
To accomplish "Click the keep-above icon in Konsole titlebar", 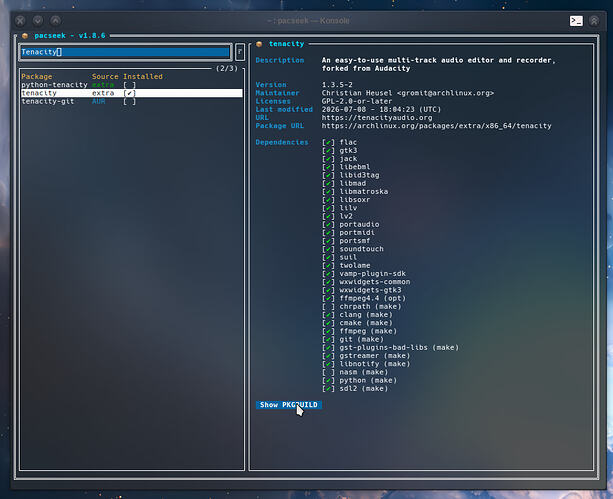I will [x=594, y=21].
